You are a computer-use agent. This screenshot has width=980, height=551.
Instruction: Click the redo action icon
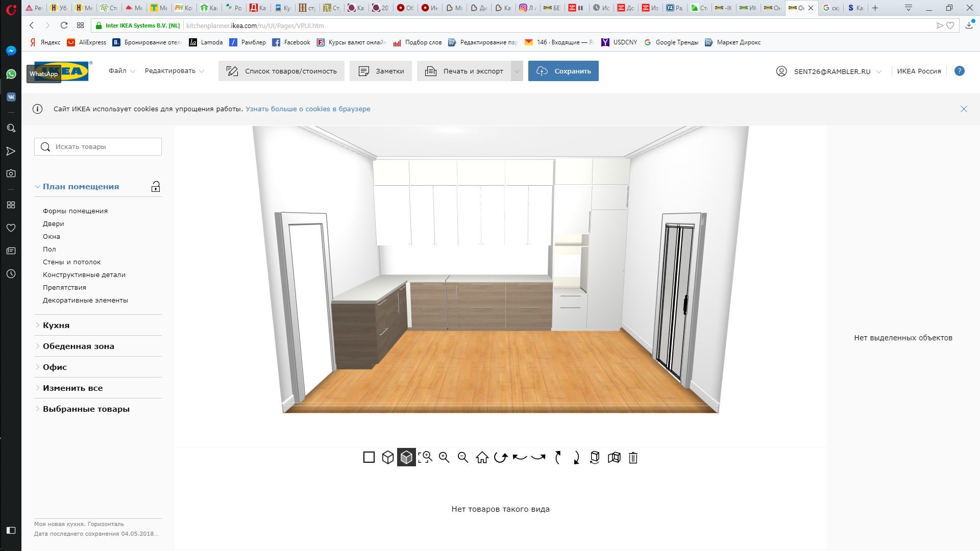(x=538, y=458)
